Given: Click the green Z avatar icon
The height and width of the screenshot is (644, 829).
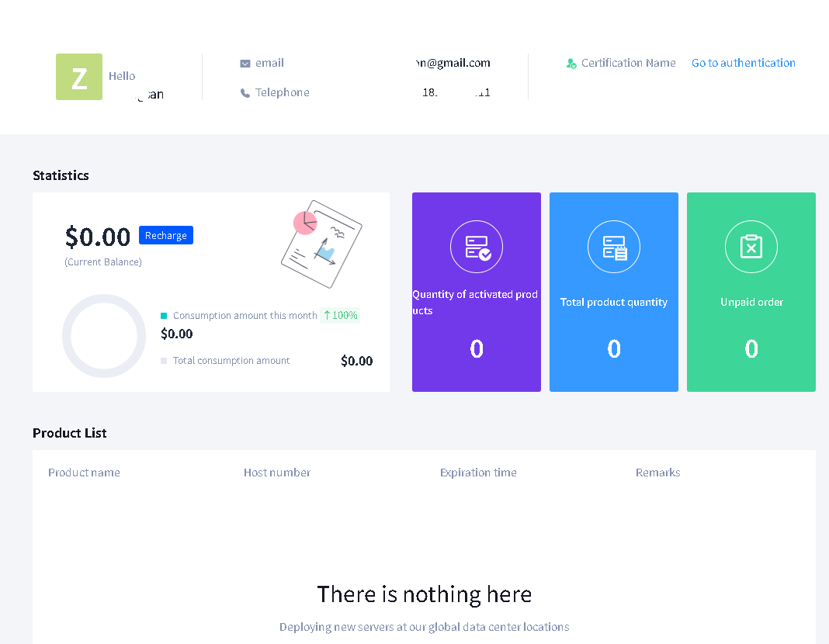Looking at the screenshot, I should coord(78,77).
